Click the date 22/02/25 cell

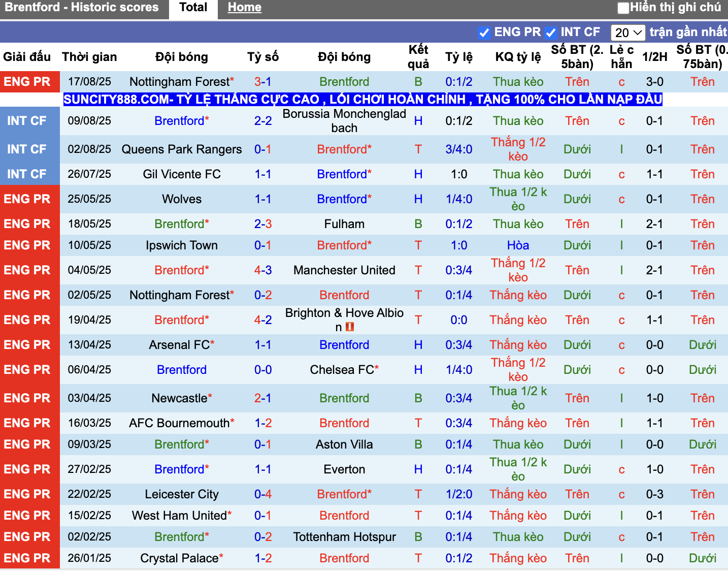pos(89,494)
